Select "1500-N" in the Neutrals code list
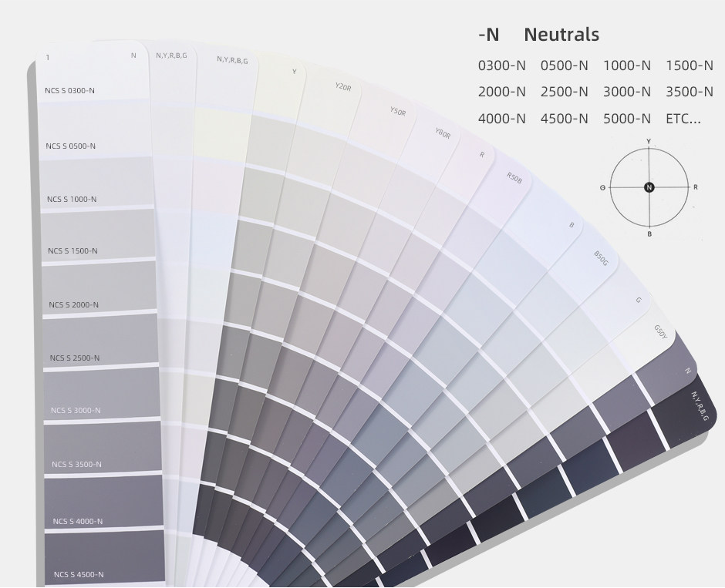 pyautogui.click(x=690, y=66)
